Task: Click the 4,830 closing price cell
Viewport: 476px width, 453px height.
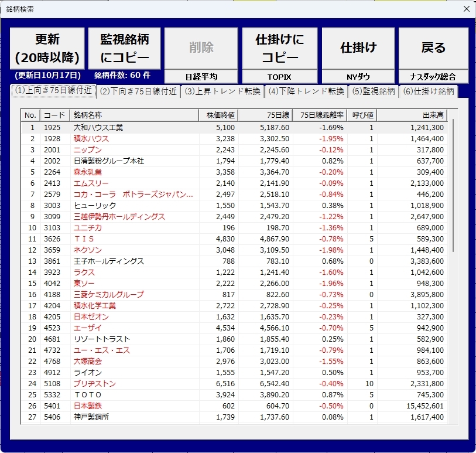Action: coord(225,239)
